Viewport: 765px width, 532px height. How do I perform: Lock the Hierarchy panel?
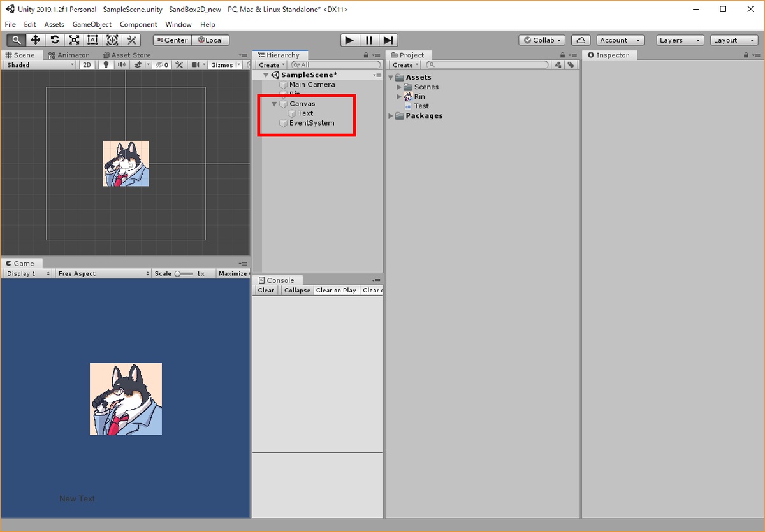point(366,55)
